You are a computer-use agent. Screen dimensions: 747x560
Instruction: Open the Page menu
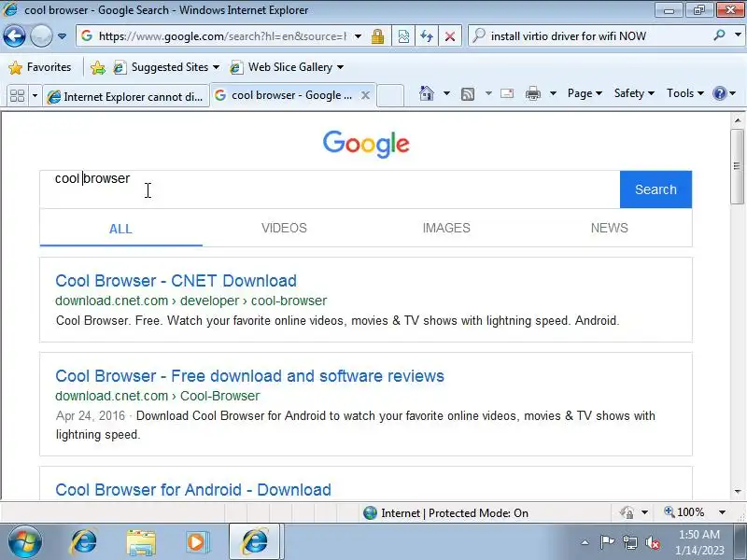585,93
